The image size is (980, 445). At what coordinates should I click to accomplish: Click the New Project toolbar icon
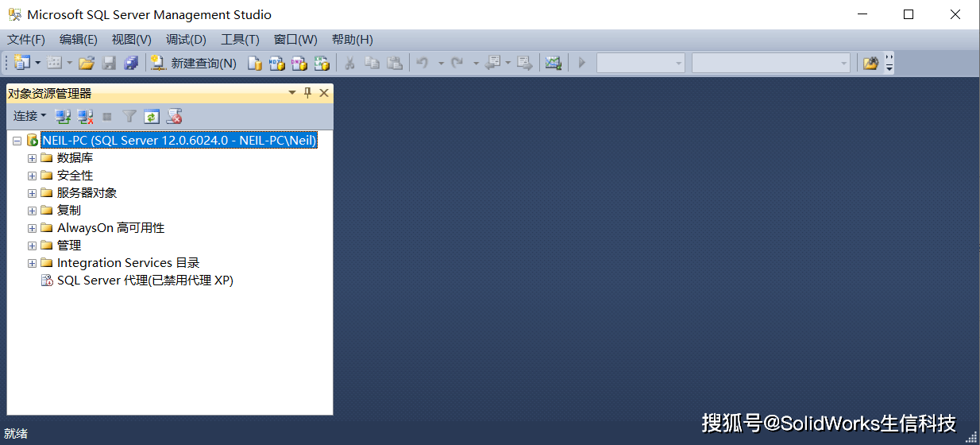21,63
